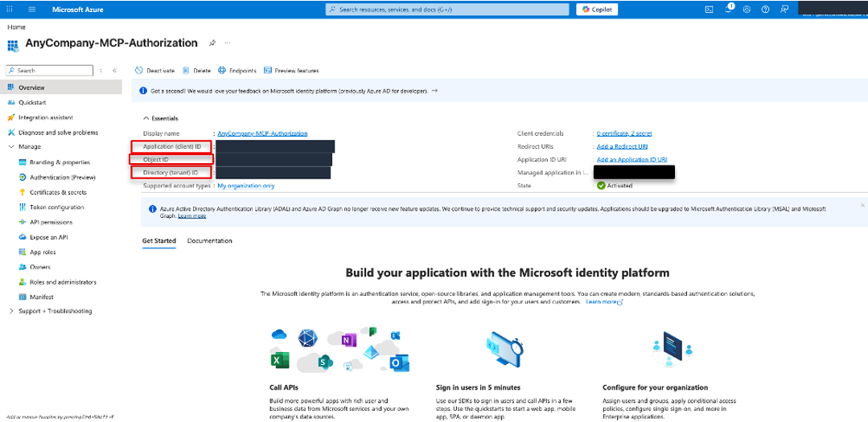Click Add a Redirect URI link

tap(622, 146)
